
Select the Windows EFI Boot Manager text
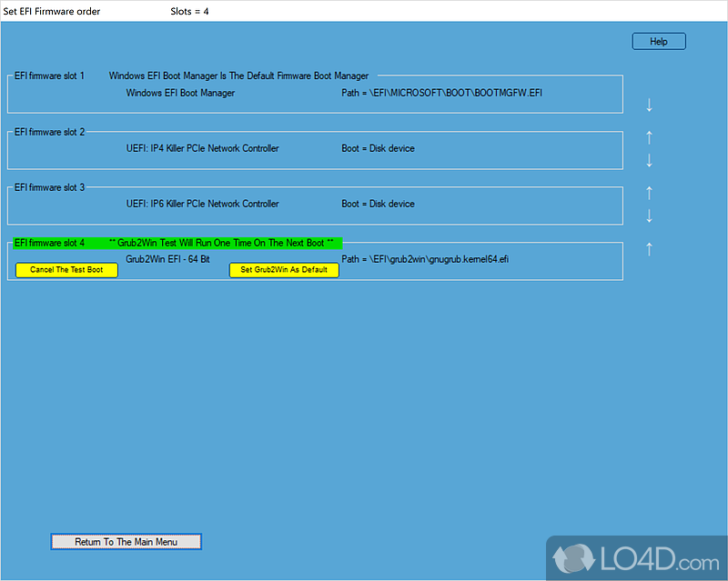point(180,93)
